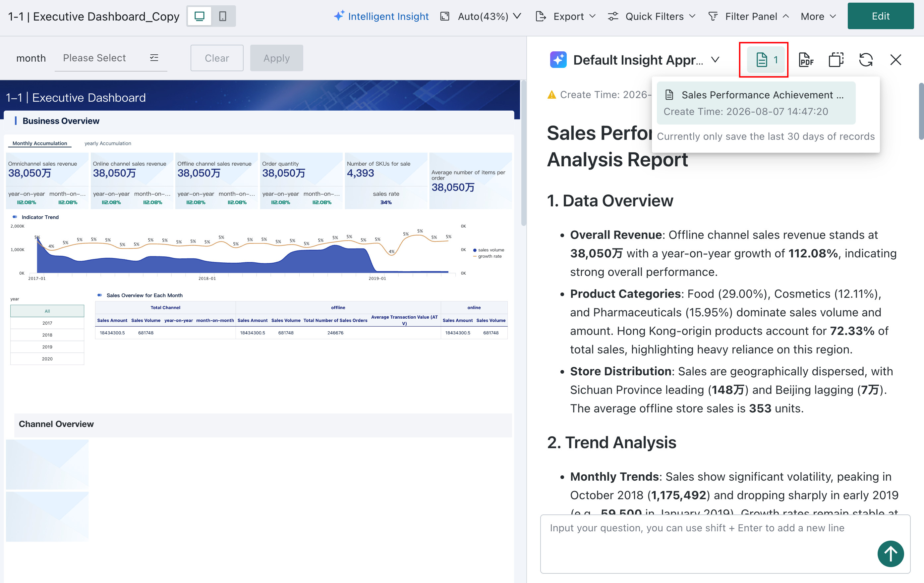Select 2018 in the year filter
The width and height of the screenshot is (924, 583).
(x=47, y=335)
